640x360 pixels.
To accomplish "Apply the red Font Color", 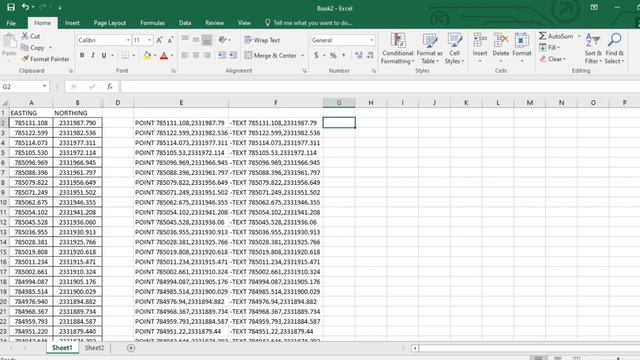I will click(x=164, y=55).
